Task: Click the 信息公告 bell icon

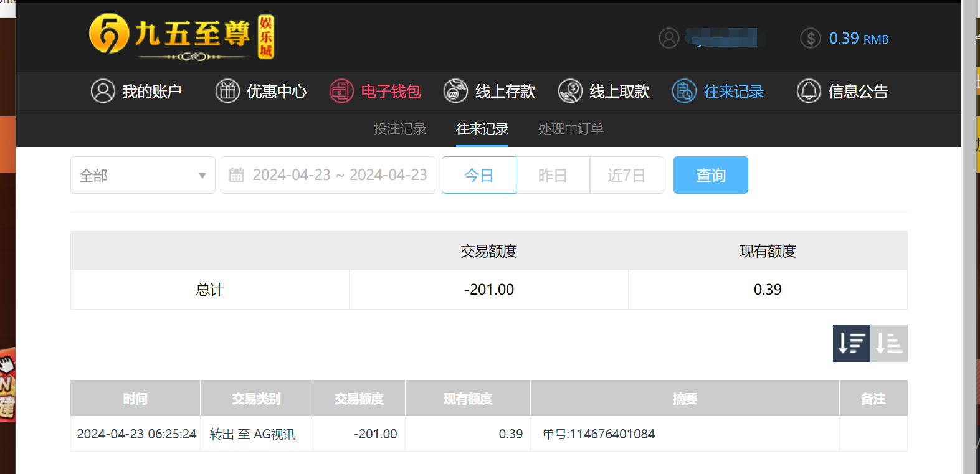Action: [809, 91]
